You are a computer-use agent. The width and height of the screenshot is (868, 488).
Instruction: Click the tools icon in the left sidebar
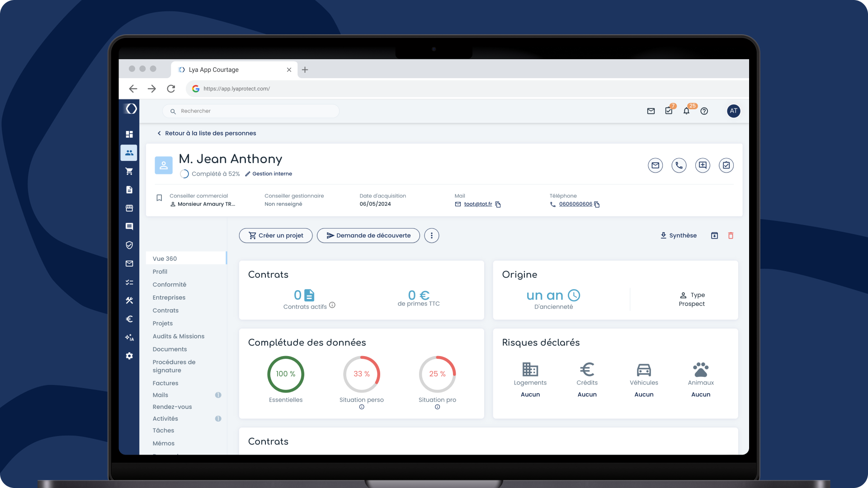pyautogui.click(x=129, y=300)
